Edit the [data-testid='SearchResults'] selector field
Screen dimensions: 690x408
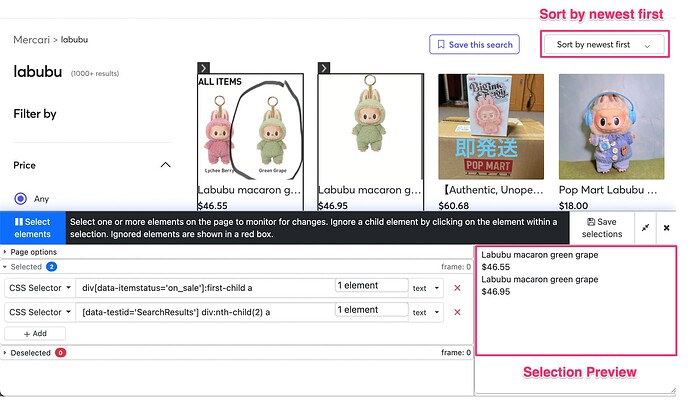(205, 312)
